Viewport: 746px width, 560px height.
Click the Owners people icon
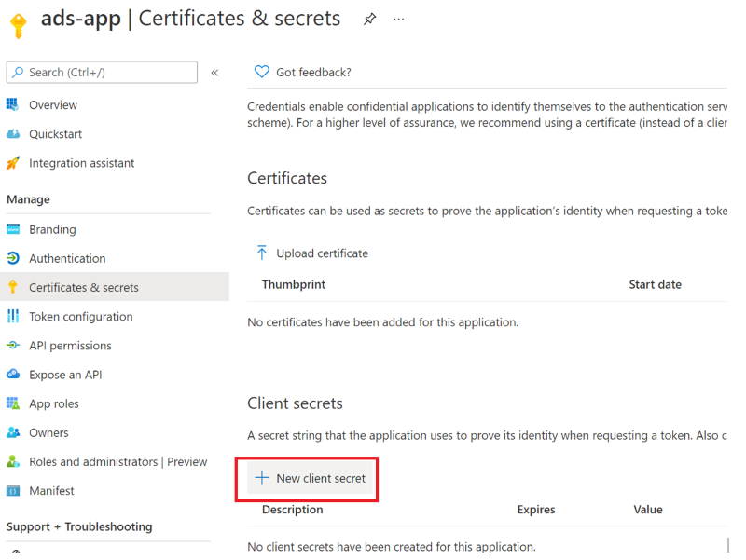coord(13,432)
